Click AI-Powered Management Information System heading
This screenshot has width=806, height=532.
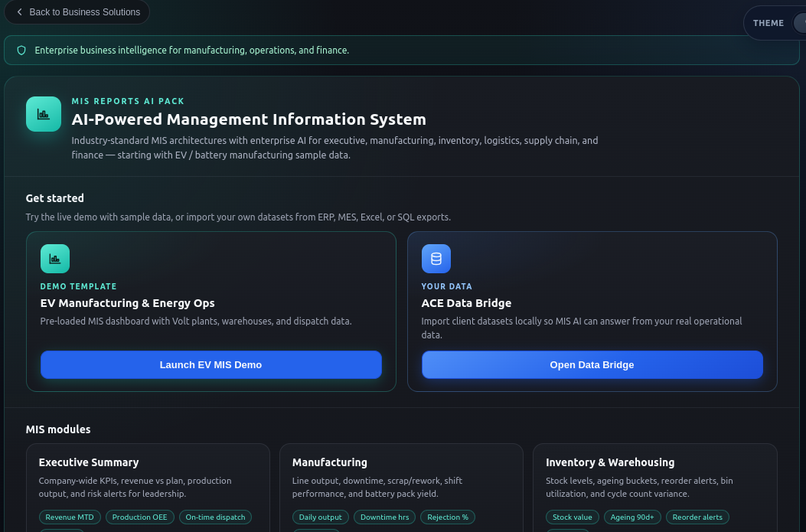tap(249, 119)
